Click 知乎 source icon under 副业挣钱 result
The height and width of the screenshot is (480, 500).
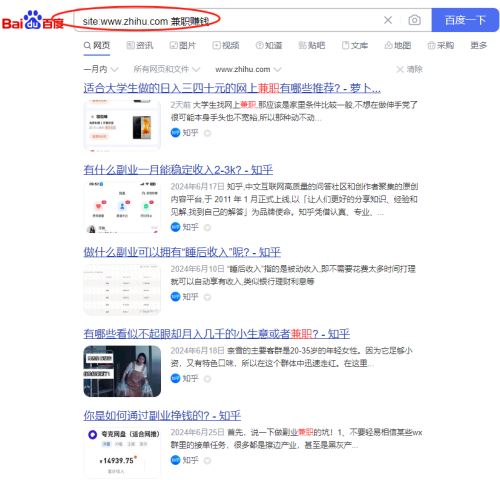coord(175,460)
